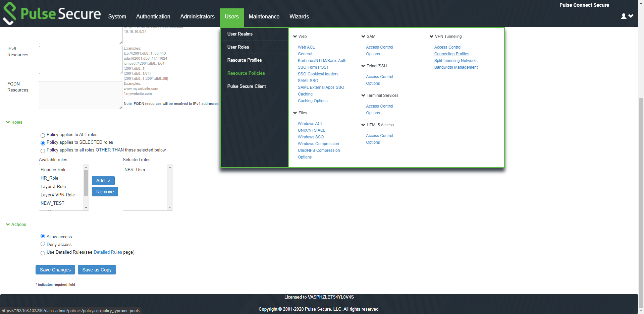Collapse the Roles section
Screen dimensions: 644x314
(x=14, y=122)
